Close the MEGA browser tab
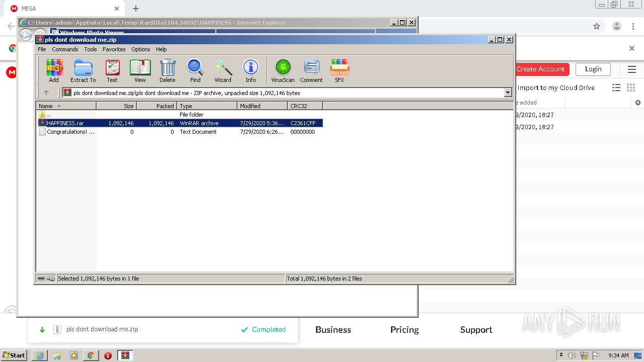This screenshot has height=362, width=644. 117,9
